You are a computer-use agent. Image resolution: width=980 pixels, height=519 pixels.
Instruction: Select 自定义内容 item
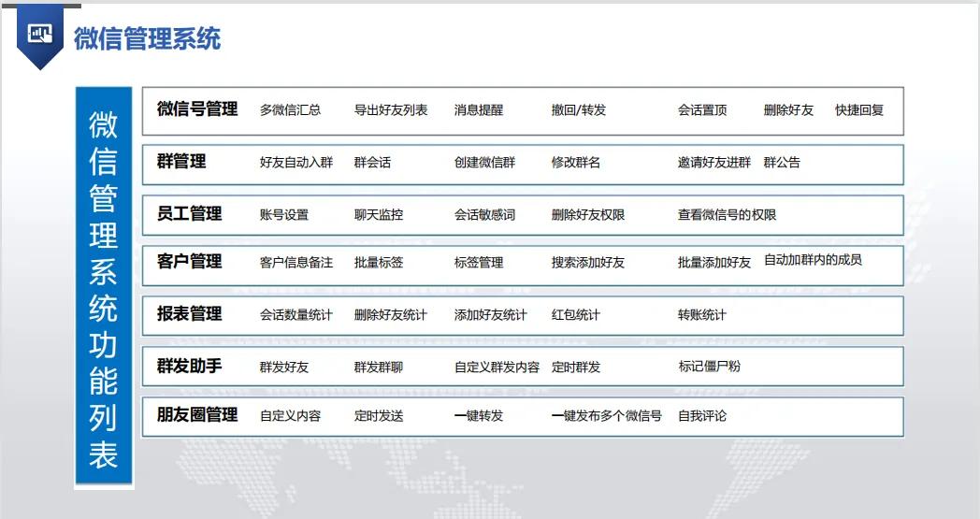point(290,416)
